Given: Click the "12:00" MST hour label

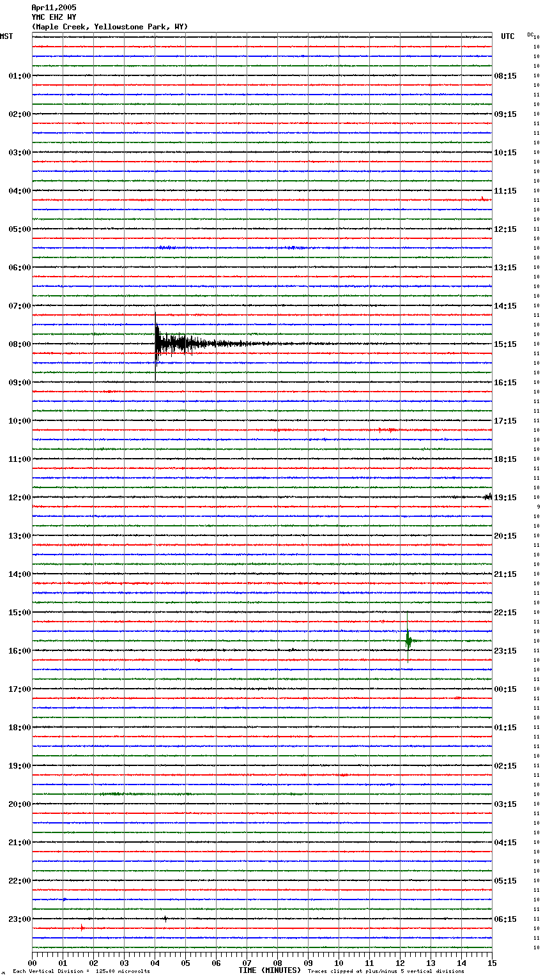Looking at the screenshot, I should (x=20, y=498).
